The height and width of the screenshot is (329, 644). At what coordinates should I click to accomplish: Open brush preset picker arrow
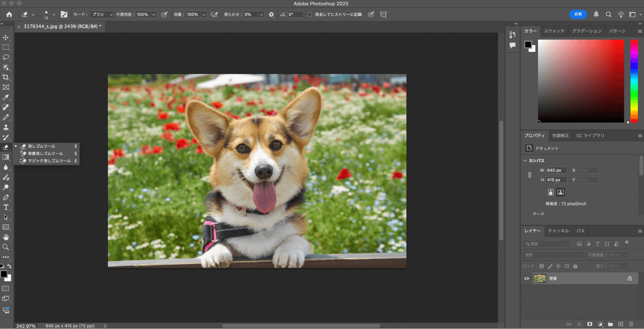point(54,15)
